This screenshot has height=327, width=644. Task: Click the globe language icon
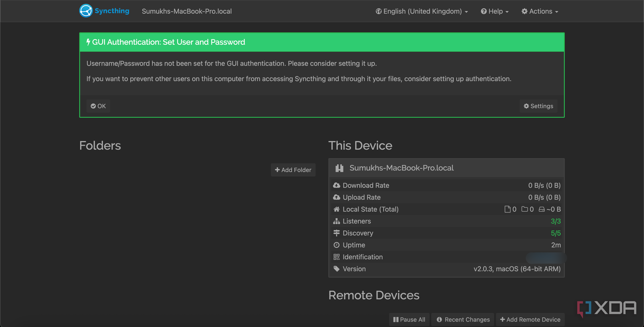tap(378, 11)
